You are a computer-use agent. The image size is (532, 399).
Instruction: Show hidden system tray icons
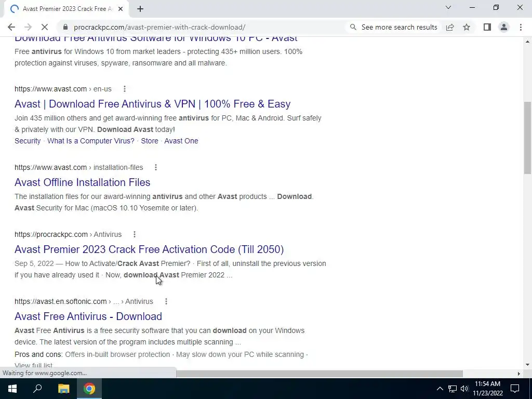coord(440,389)
